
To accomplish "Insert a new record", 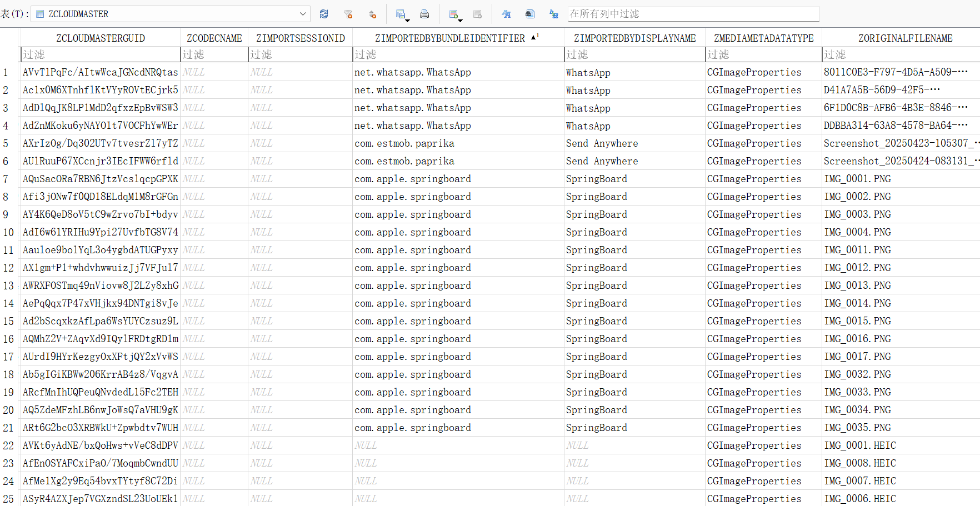I will pyautogui.click(x=455, y=14).
